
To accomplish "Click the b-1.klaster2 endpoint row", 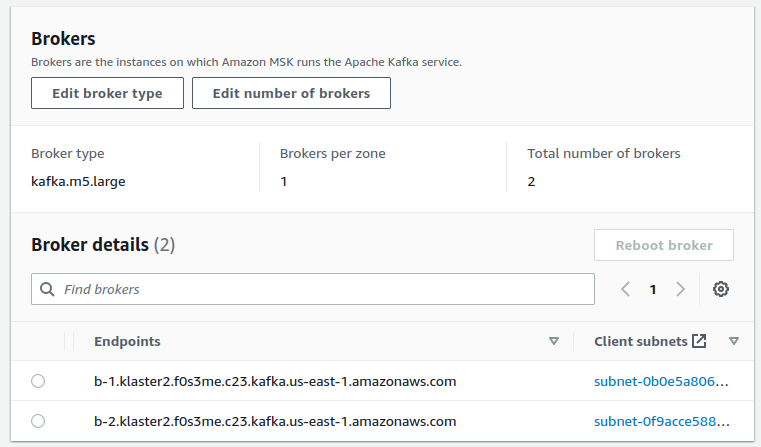I will (x=275, y=381).
